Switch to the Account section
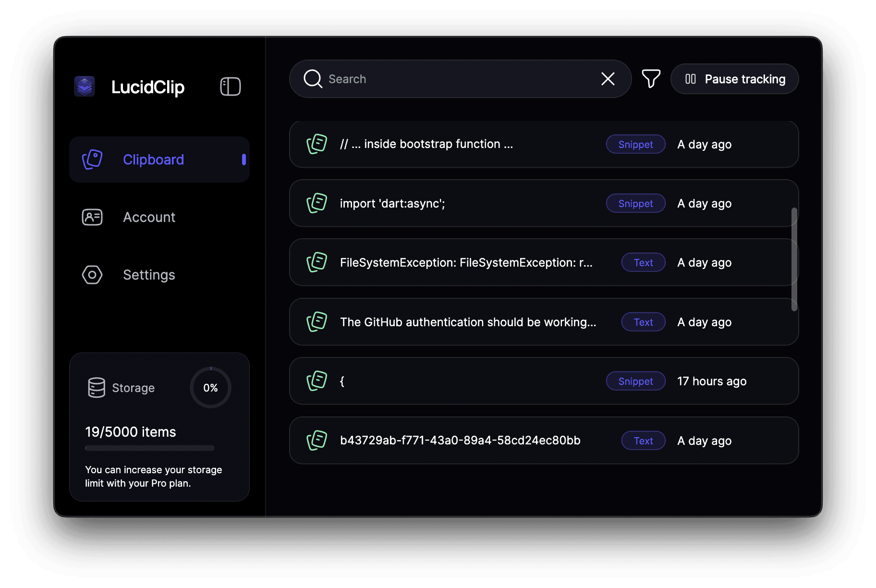 [x=149, y=217]
